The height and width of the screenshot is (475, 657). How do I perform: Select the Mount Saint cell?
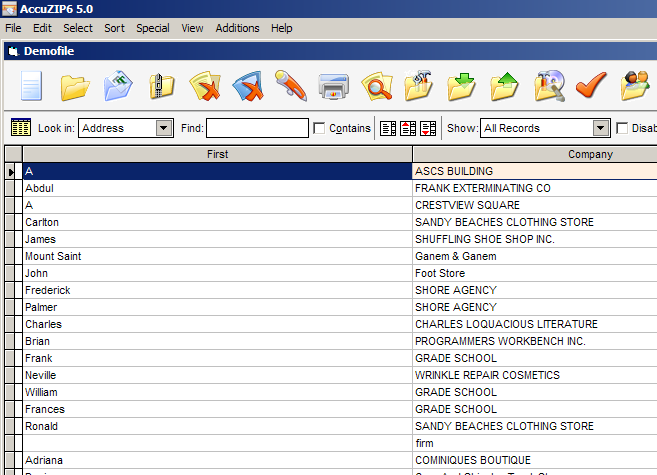[217, 256]
